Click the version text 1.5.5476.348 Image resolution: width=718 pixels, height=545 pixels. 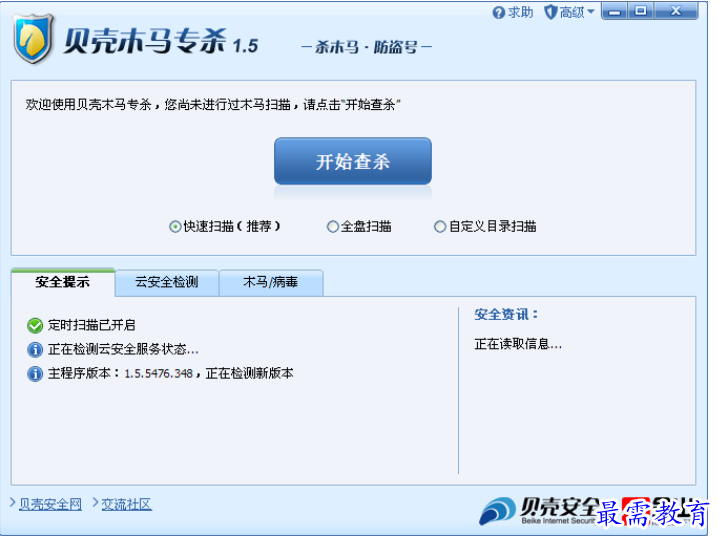[x=158, y=374]
